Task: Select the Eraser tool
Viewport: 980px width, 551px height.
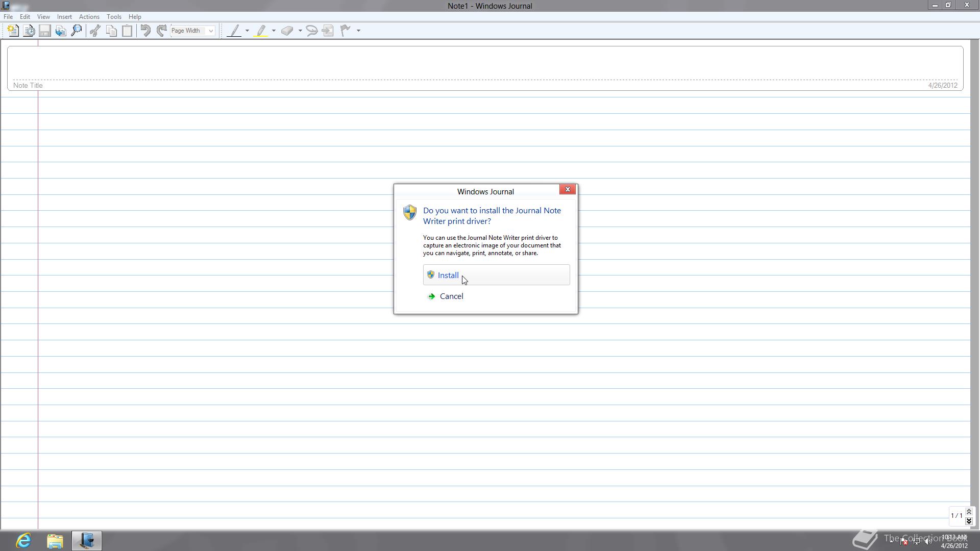Action: (287, 31)
